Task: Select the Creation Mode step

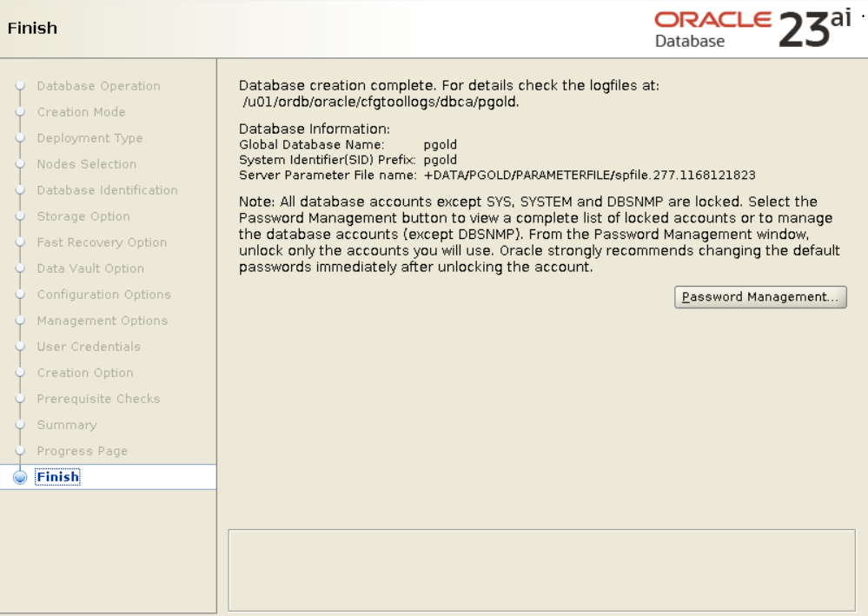Action: pos(81,112)
